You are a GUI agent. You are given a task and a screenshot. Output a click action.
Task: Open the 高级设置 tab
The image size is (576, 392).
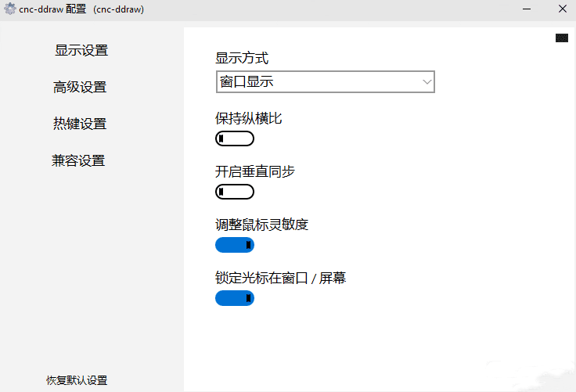[80, 87]
